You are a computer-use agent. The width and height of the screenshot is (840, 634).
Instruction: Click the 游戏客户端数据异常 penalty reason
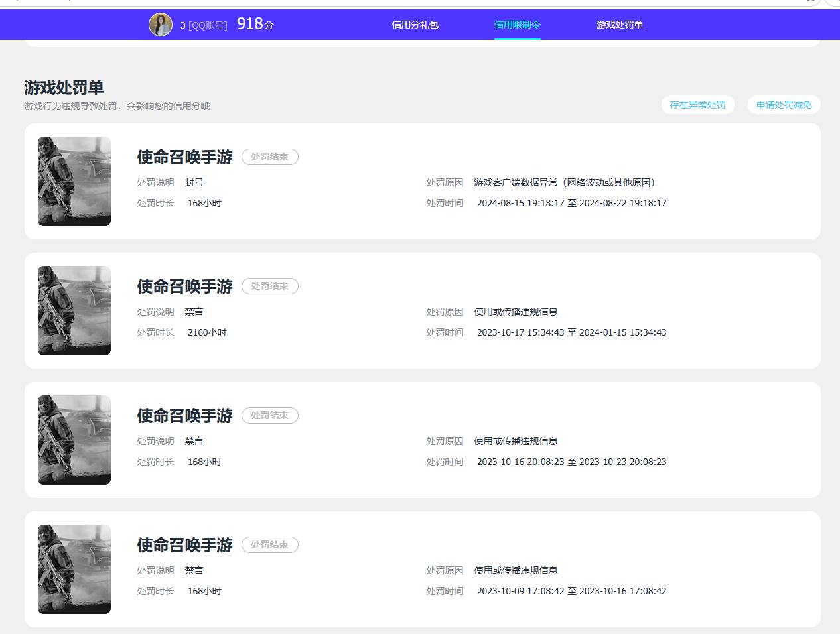(565, 182)
